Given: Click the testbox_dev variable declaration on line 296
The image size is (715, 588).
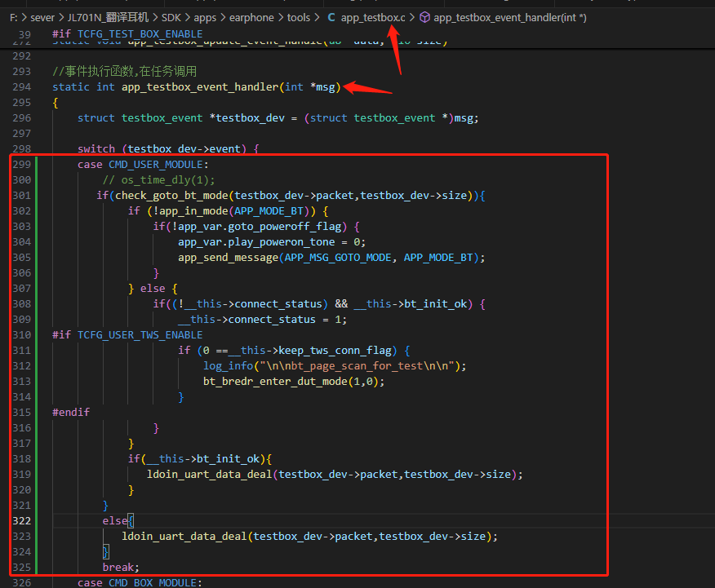Looking at the screenshot, I should [x=250, y=118].
